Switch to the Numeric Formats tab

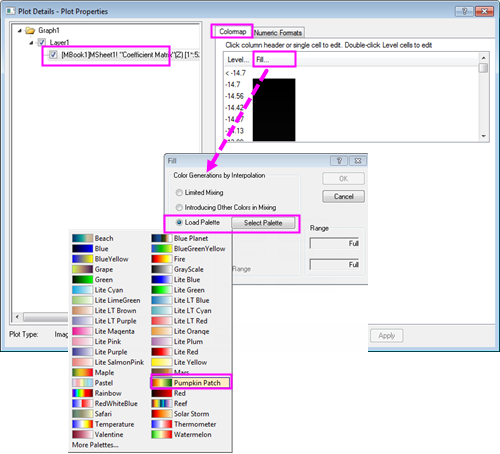tap(278, 33)
